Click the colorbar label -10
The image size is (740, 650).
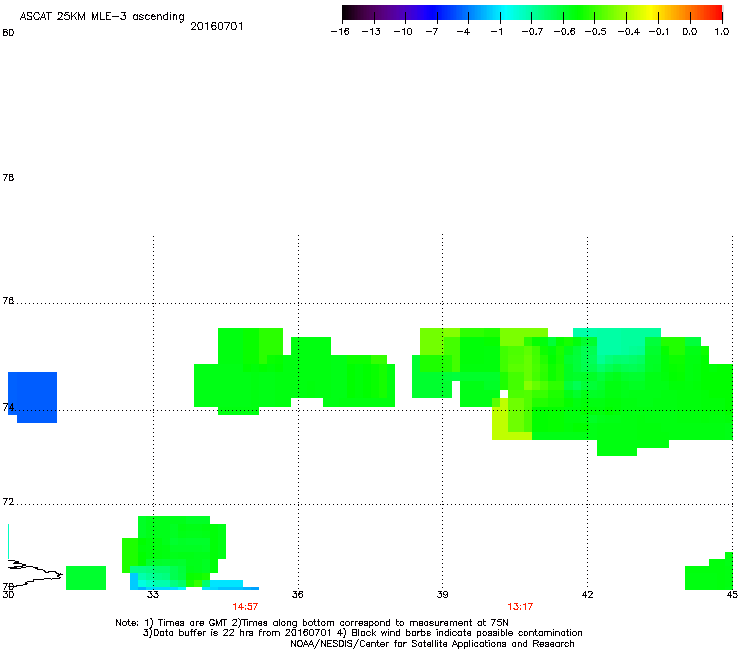coord(403,32)
